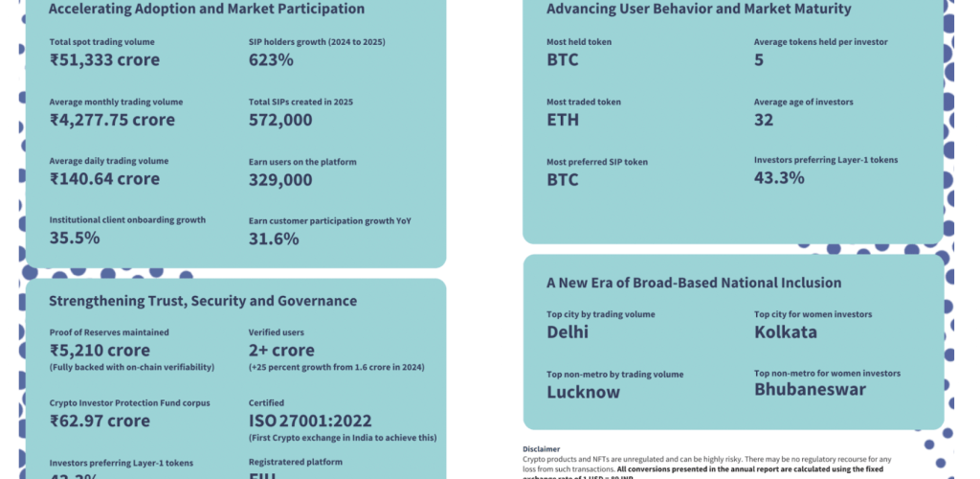
Task: Click the 35.5% institutional onboarding growth value
Action: click(x=75, y=239)
